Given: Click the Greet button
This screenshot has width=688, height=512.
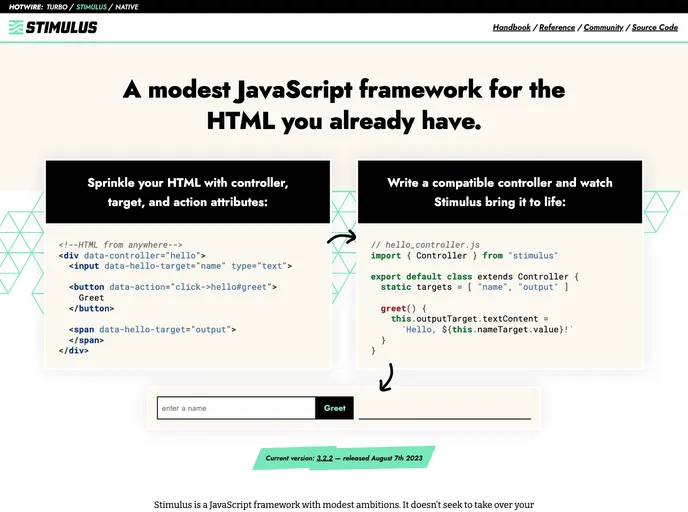Looking at the screenshot, I should pos(334,408).
